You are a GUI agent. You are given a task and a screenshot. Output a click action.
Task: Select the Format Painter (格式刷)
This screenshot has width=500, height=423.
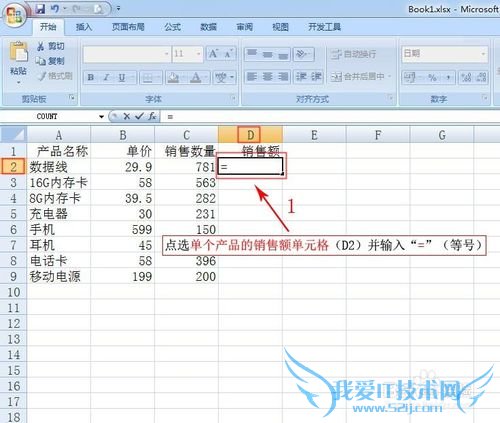pos(55,76)
